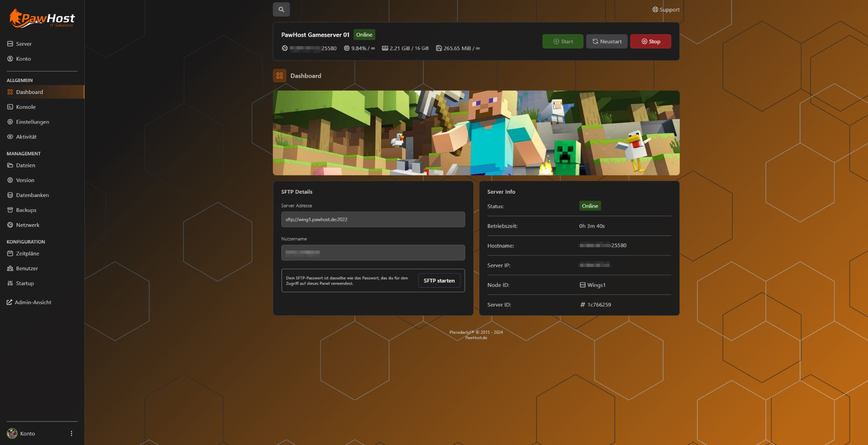Open the Support link

point(666,9)
